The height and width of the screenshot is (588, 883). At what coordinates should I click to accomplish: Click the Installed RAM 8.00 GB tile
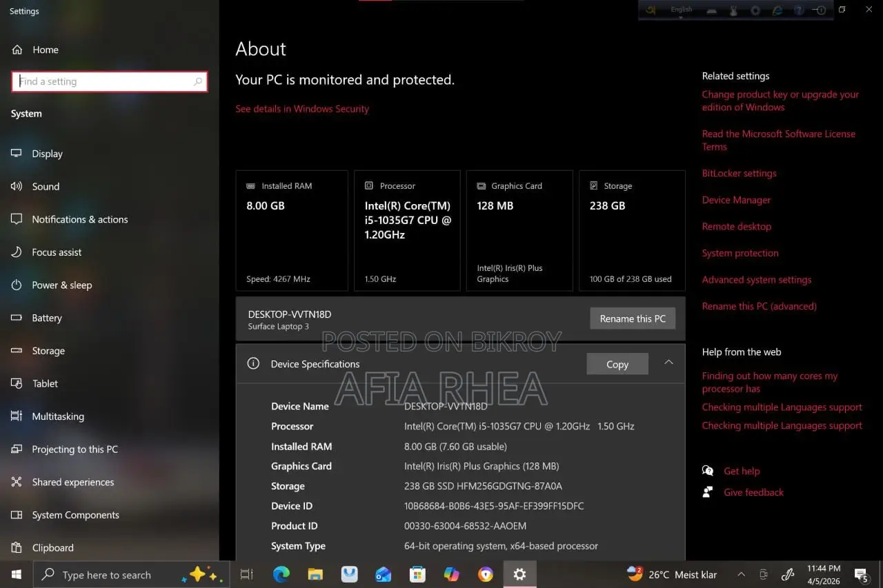coord(292,231)
